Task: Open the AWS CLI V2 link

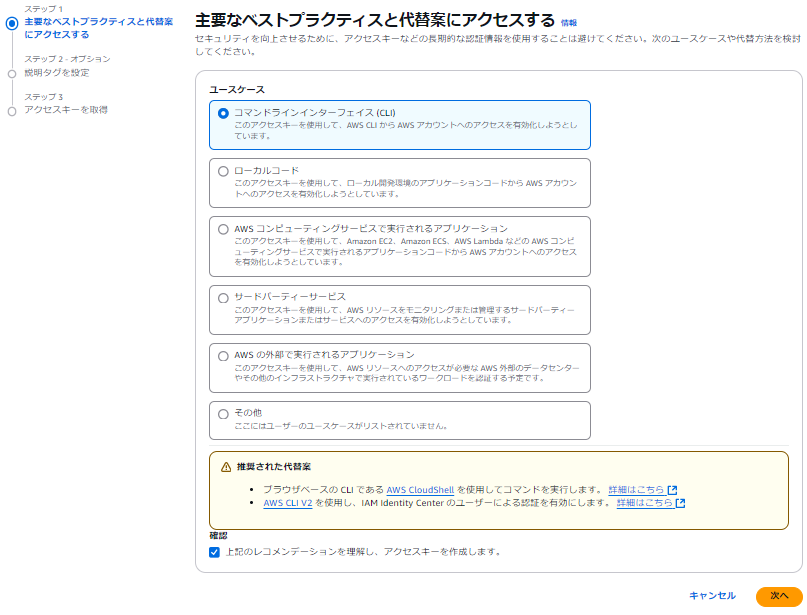Action: (x=288, y=503)
